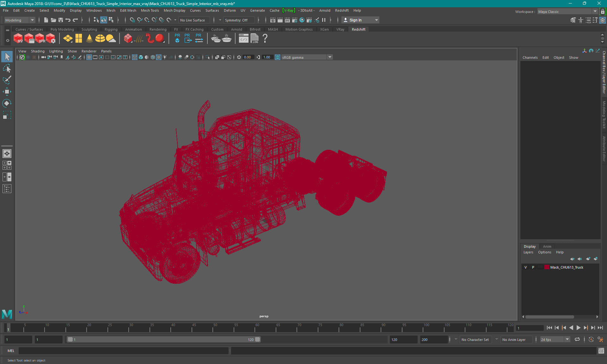Toggle use all lights in viewport
The image size is (607, 364).
click(x=165, y=57)
